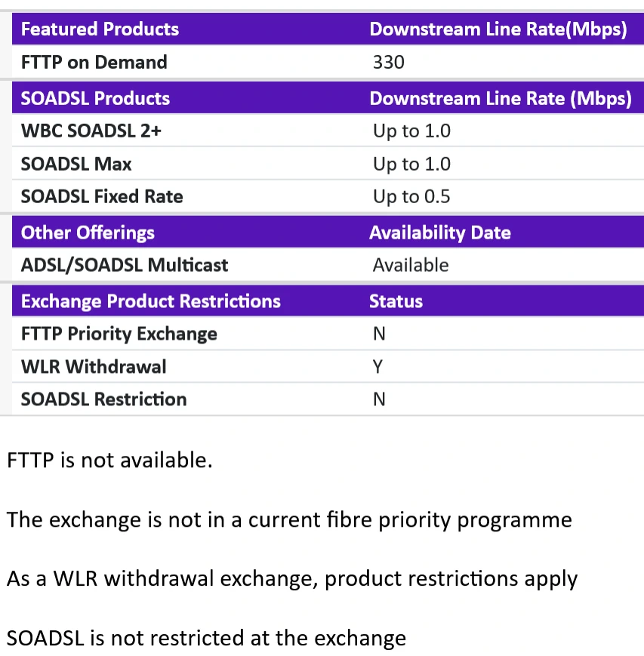This screenshot has height=656, width=644.
Task: Click the 330 downstream rate value
Action: [388, 62]
